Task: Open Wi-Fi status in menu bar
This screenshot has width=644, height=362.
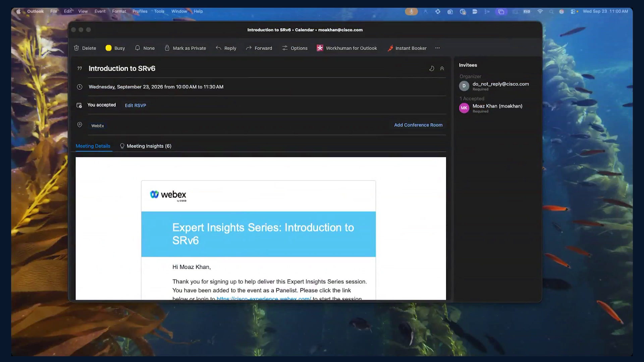Action: 540,11
